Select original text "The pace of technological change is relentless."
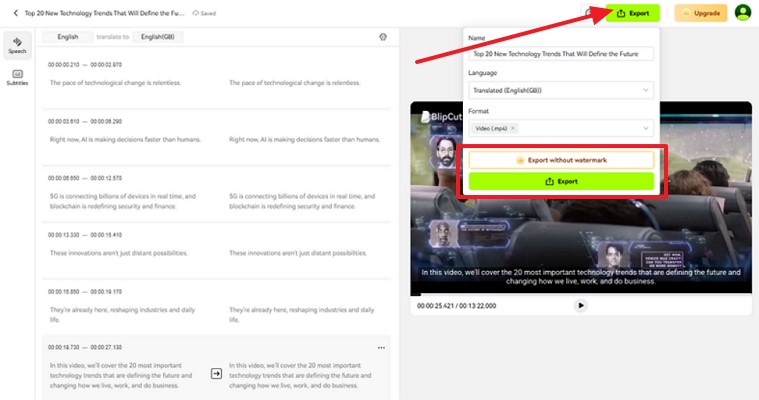Viewport: 759px width, 400px height. click(x=115, y=83)
